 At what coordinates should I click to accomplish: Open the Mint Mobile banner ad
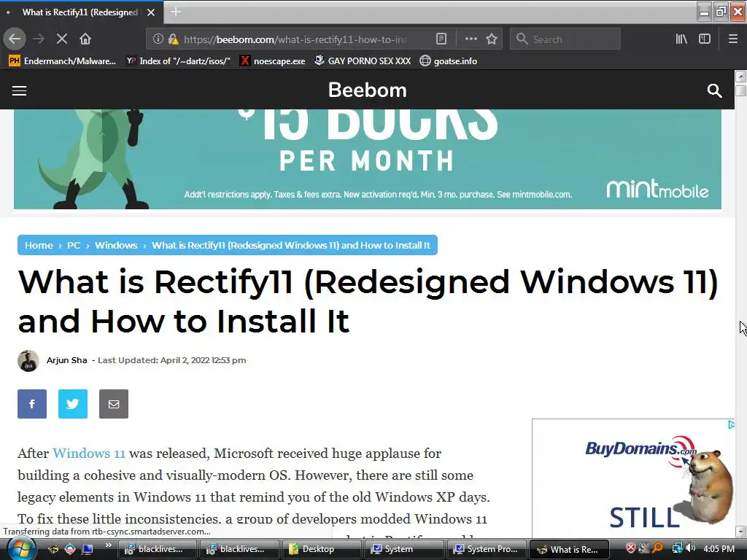click(368, 159)
